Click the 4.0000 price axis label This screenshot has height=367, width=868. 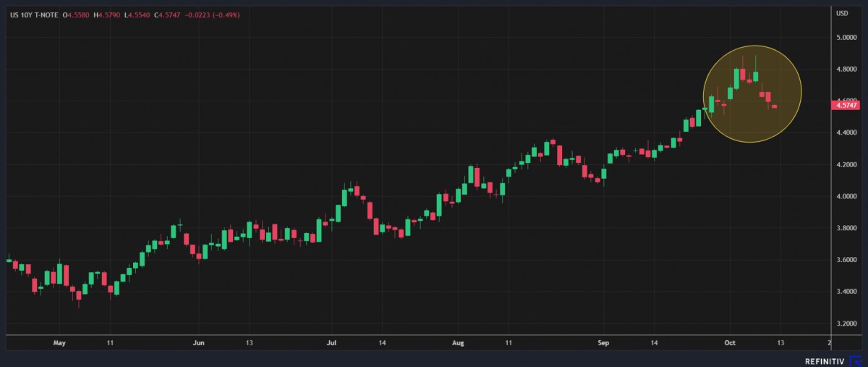tap(846, 196)
